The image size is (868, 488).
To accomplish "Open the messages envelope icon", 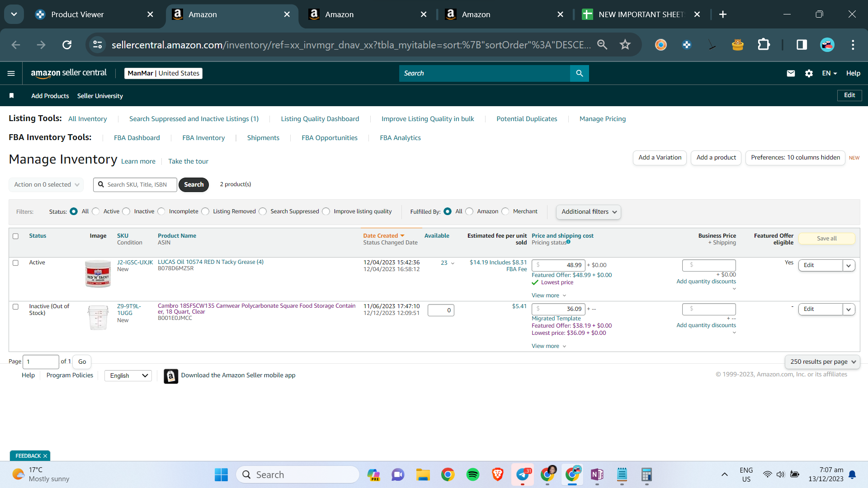I will (x=791, y=73).
